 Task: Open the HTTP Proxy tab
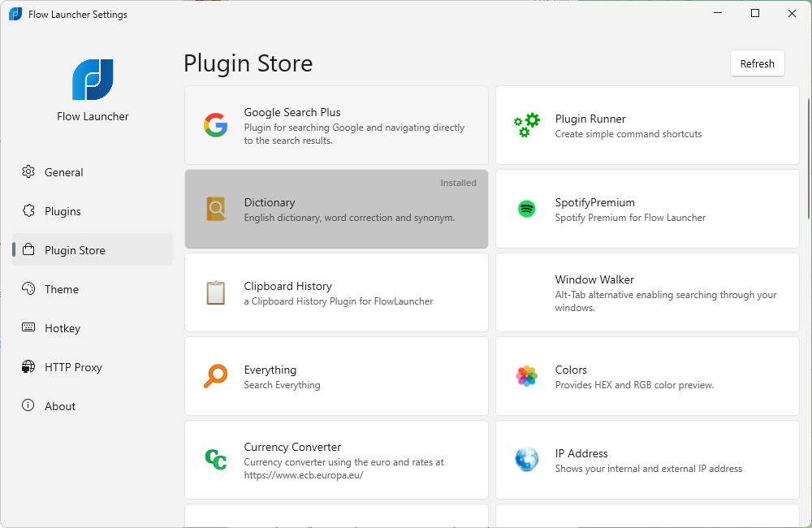point(93,367)
